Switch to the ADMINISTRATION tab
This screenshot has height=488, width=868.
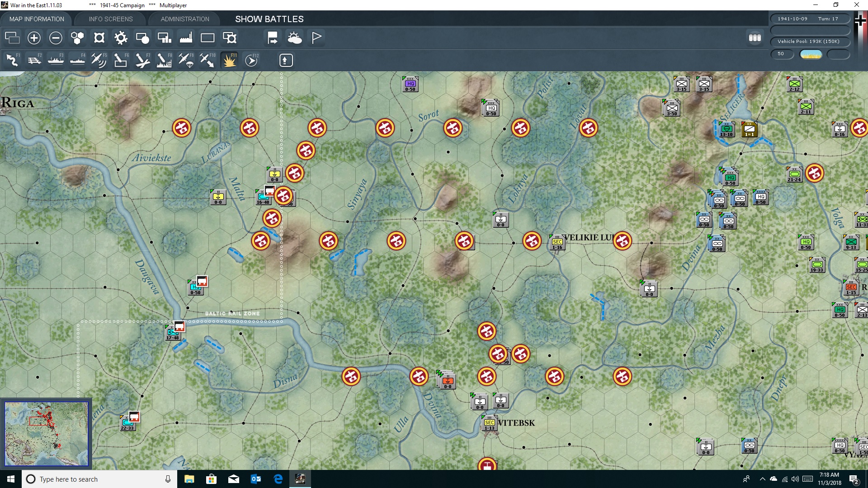coord(185,19)
